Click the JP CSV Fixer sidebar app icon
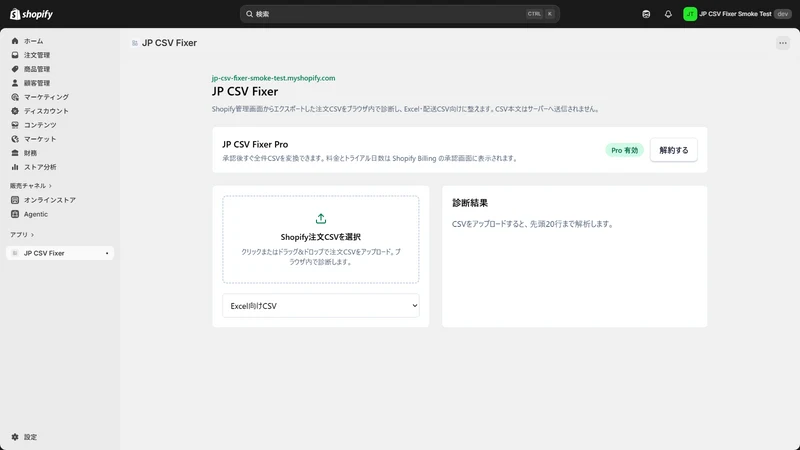Viewport: 800px width, 450px height. pos(15,253)
